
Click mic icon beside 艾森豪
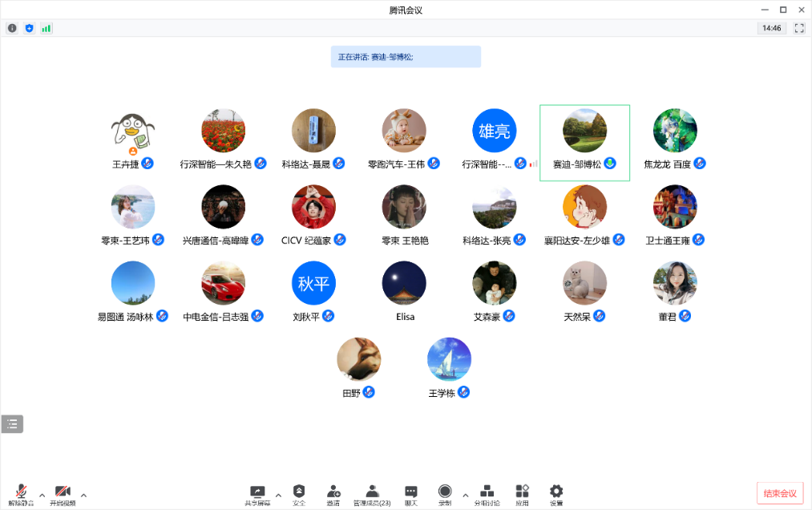point(508,316)
